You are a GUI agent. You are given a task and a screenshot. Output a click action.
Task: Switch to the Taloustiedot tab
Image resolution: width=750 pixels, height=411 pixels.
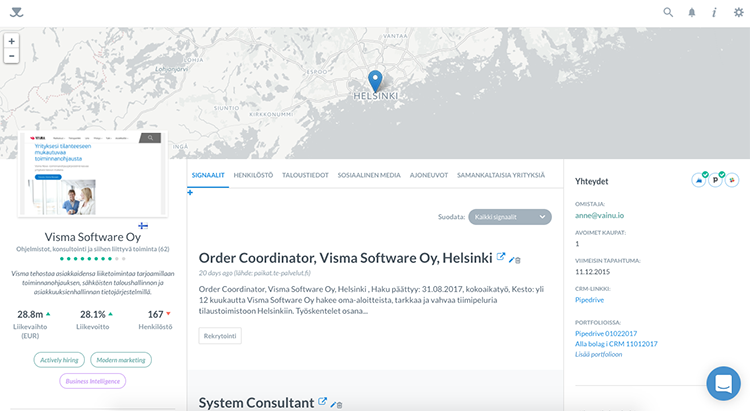(x=308, y=174)
